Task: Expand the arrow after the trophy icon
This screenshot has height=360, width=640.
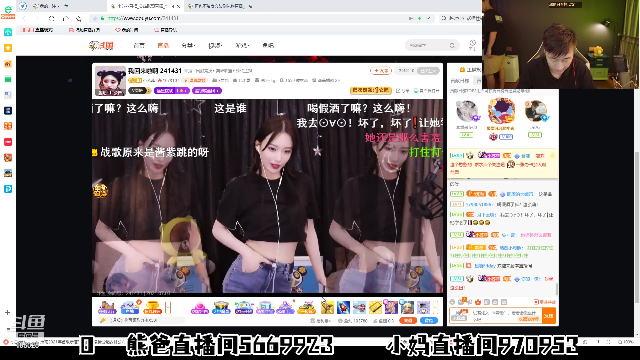Action: 168,307
